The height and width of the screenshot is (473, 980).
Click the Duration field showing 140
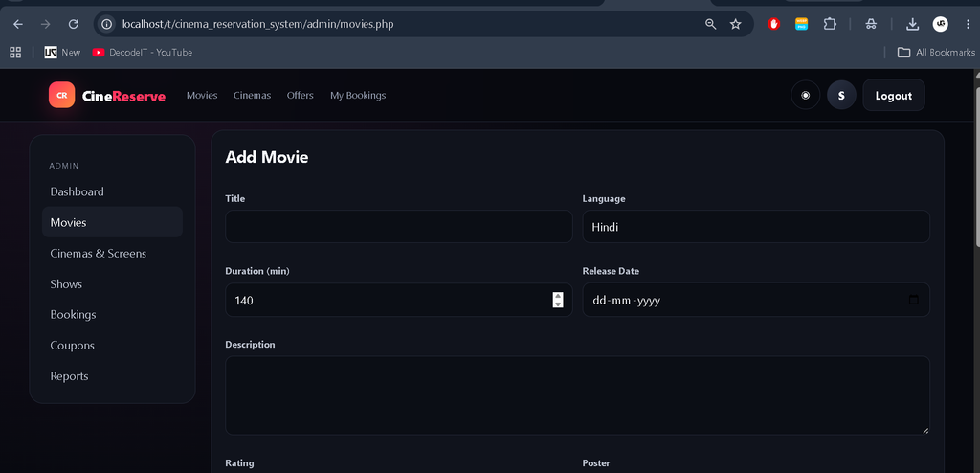399,300
